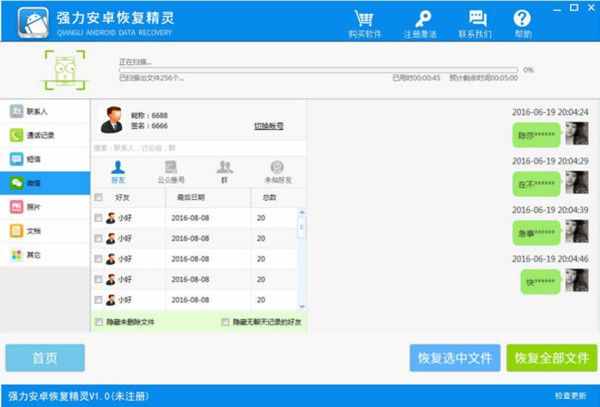Screen dimensions: 600x407
Task: Switch to 公众账号 tab
Action: [172, 170]
